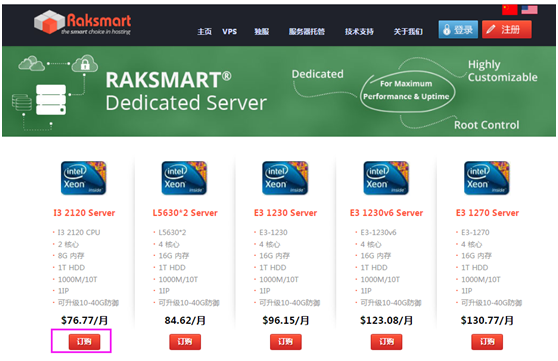
Task: Open the 关于我们 menu item
Action: click(x=408, y=32)
